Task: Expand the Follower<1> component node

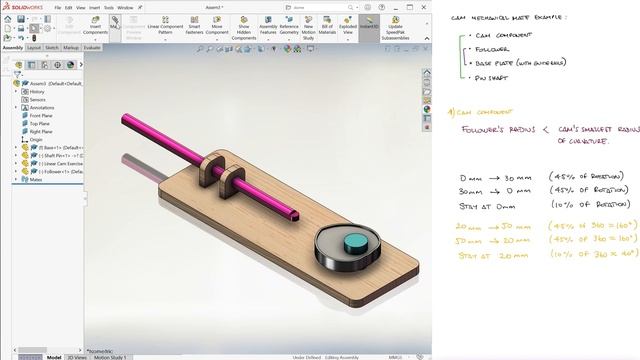Action: 16,171
